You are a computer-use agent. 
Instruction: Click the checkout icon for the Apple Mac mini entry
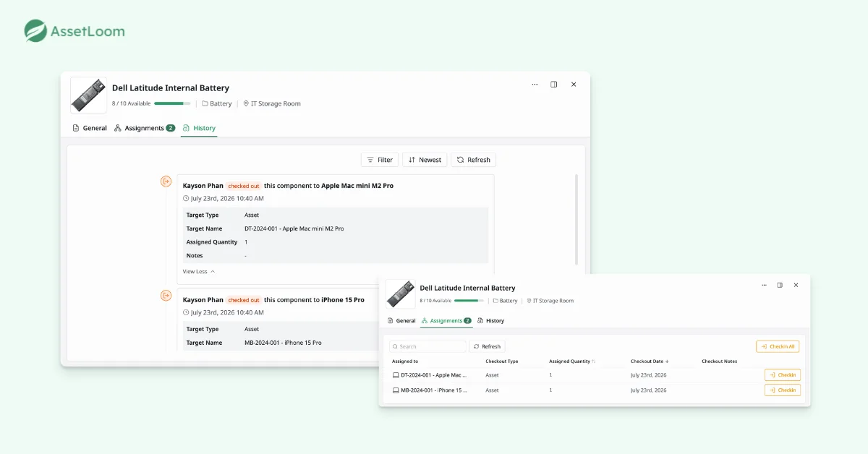(166, 181)
